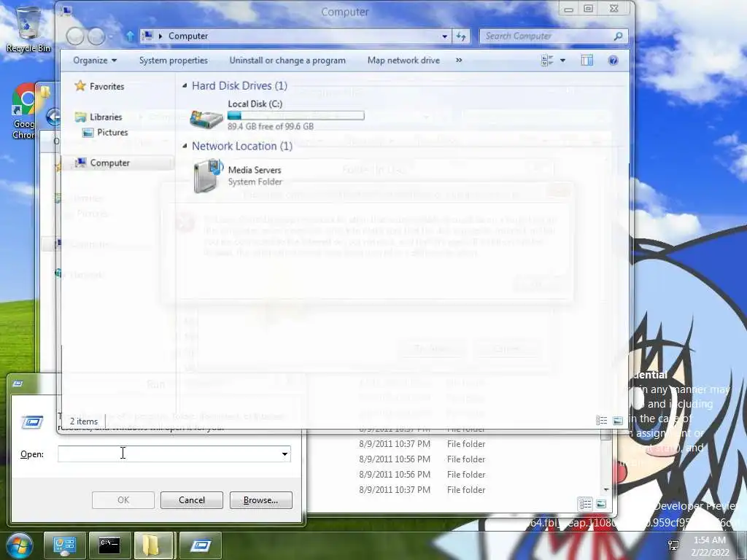Open the Windows Explorer folder taskbar icon
Image resolution: width=747 pixels, height=560 pixels.
[x=153, y=545]
